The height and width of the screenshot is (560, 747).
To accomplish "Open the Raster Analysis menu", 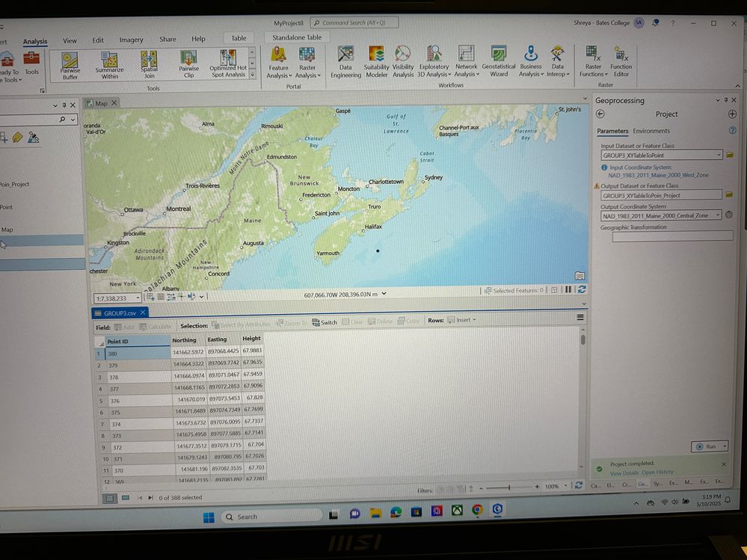I will point(307,62).
